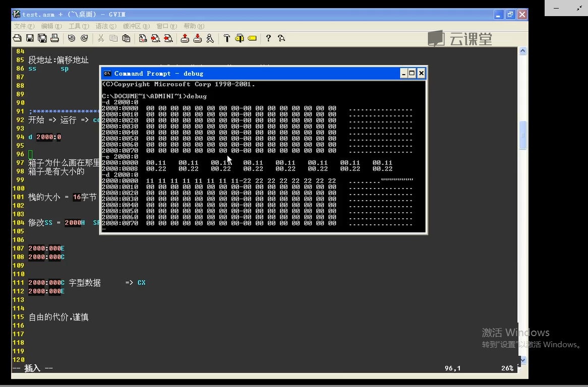The width and height of the screenshot is (588, 387).
Task: Click the Open file toolbar icon
Action: point(17,38)
